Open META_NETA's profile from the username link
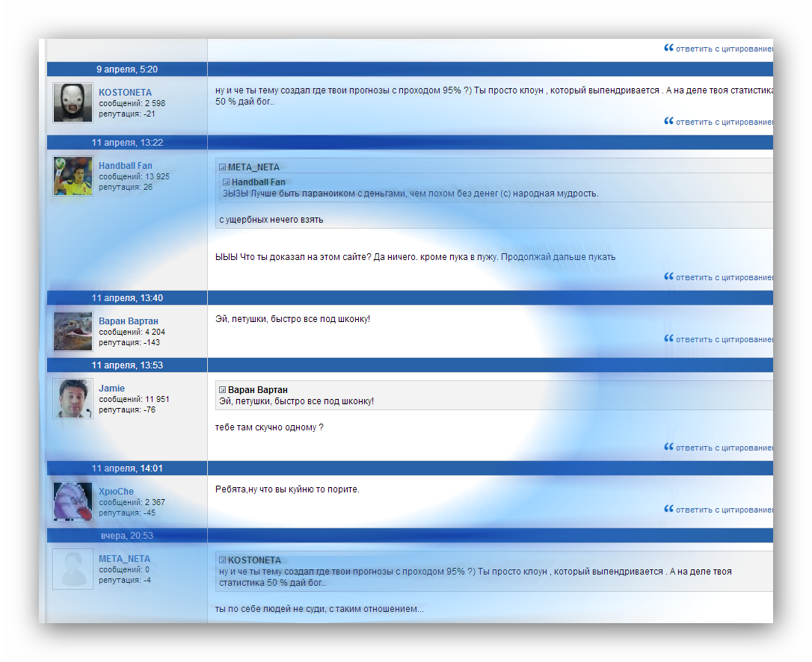Image resolution: width=812 pixels, height=662 pixels. [124, 558]
